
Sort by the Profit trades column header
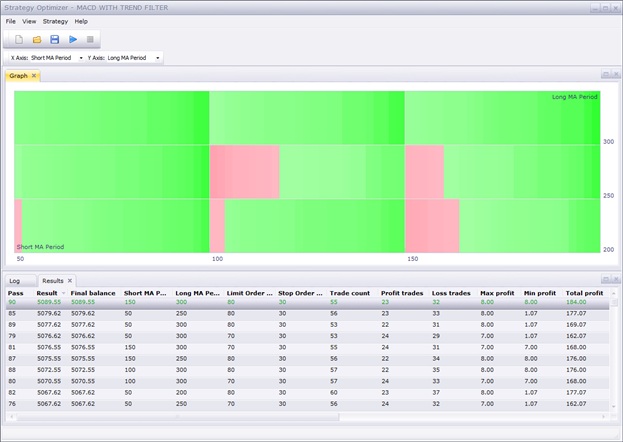point(402,293)
